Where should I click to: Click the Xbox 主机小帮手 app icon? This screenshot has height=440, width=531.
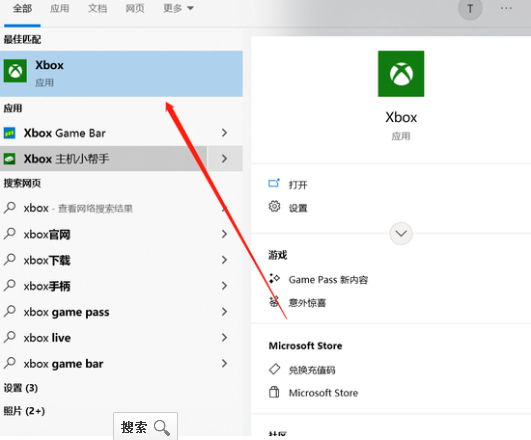point(9,159)
